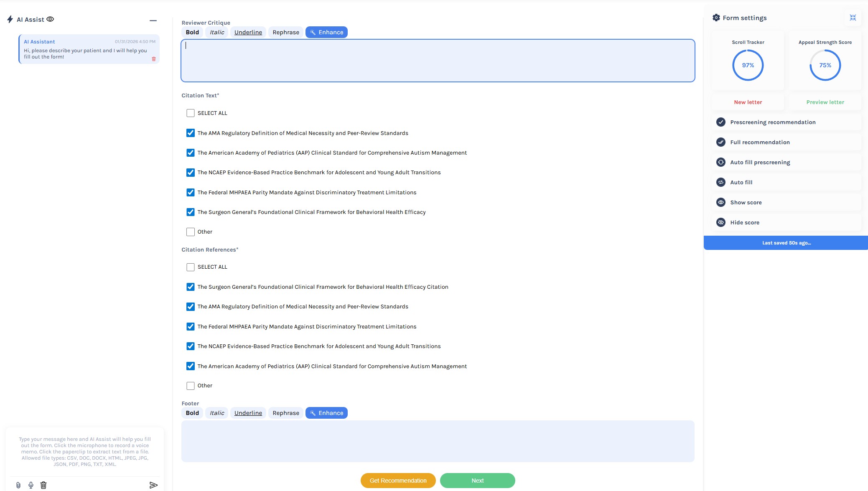This screenshot has height=491, width=868.
Task: Check Other under Citation References
Action: pos(191,385)
